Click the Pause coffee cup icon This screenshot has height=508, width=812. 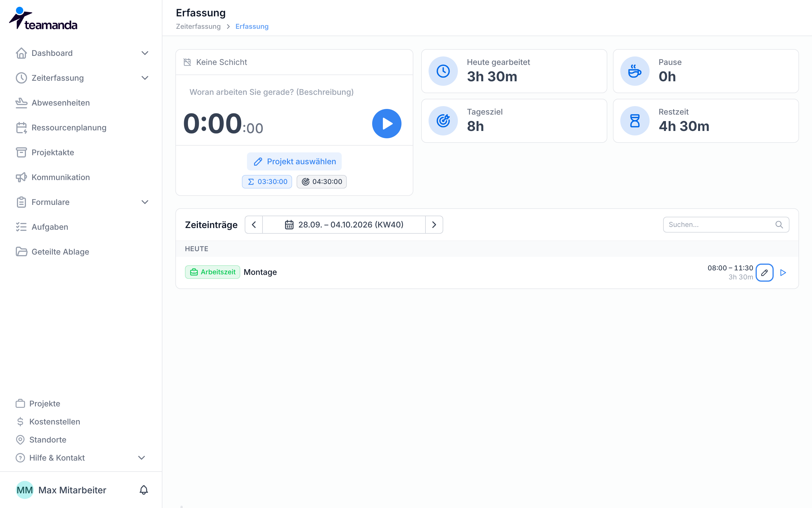(634, 71)
